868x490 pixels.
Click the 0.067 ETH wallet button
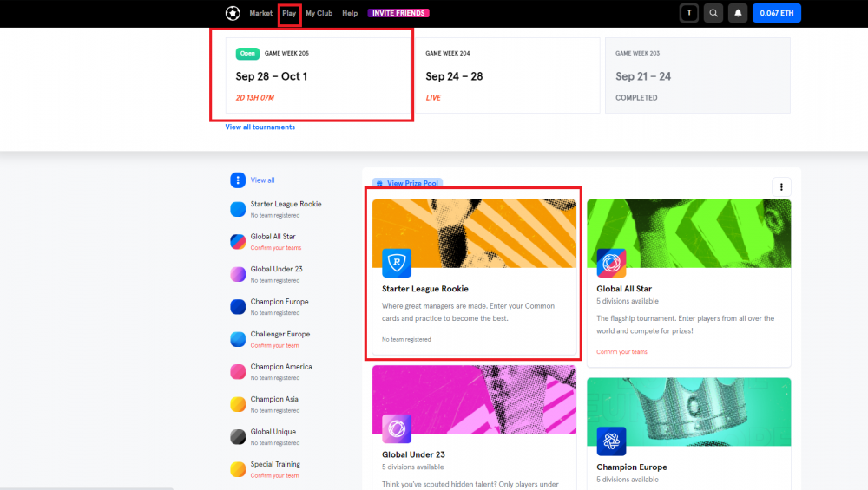click(776, 13)
